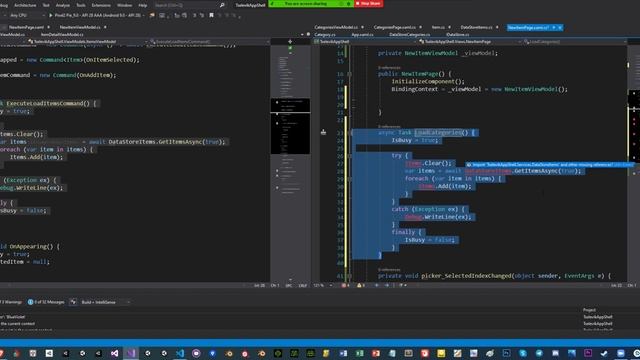Click the split editor plus icon

tap(290, 42)
